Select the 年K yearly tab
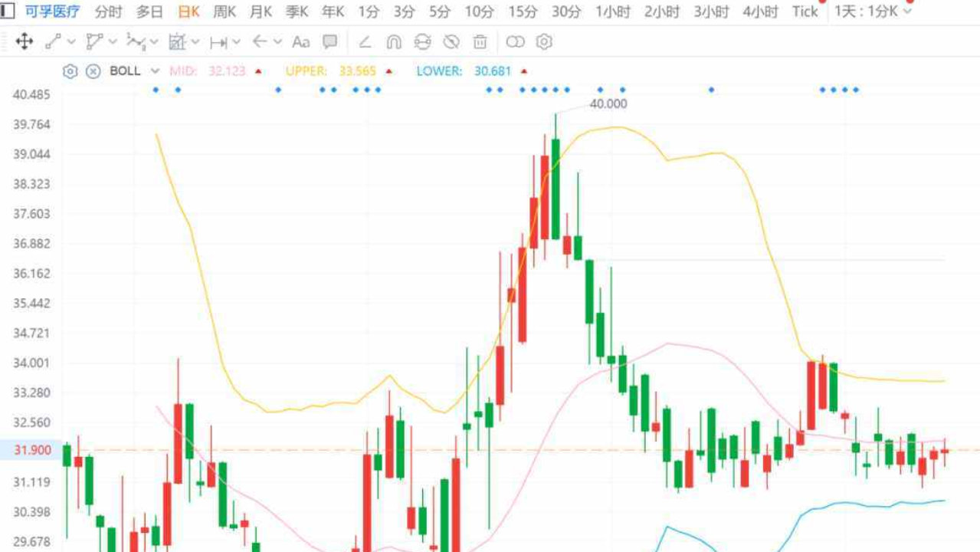The height and width of the screenshot is (552, 980). coord(333,11)
